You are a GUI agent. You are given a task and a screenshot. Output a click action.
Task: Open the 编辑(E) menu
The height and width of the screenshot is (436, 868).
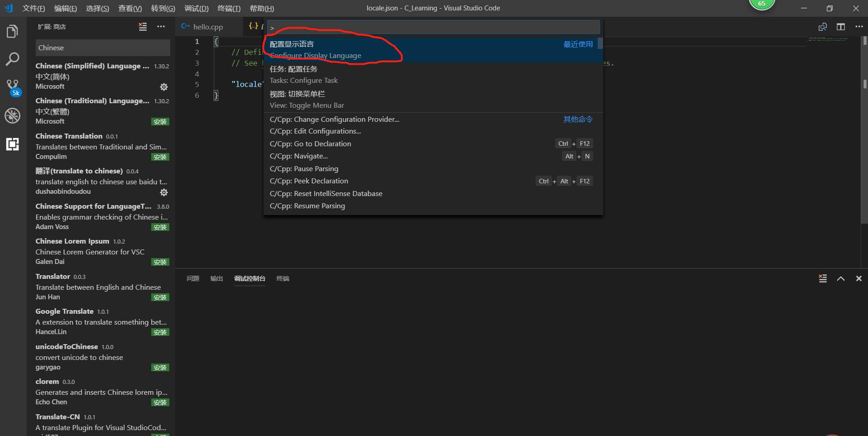click(x=66, y=8)
